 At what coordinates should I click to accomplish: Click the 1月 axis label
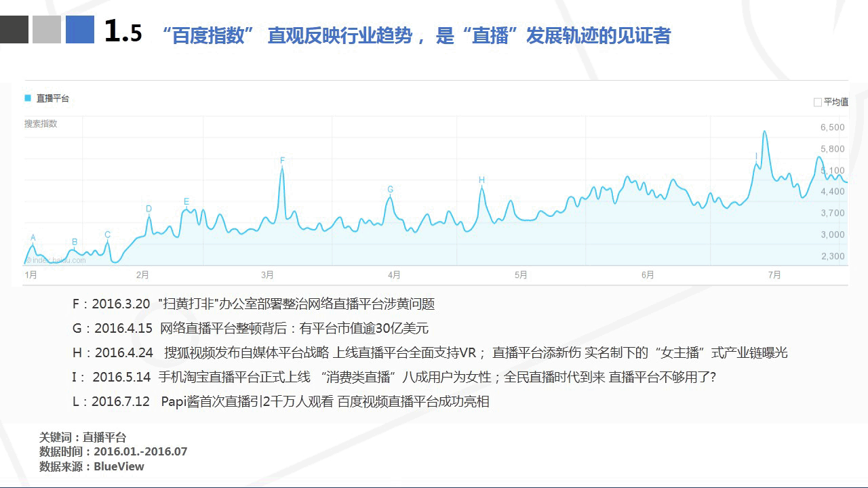point(31,275)
